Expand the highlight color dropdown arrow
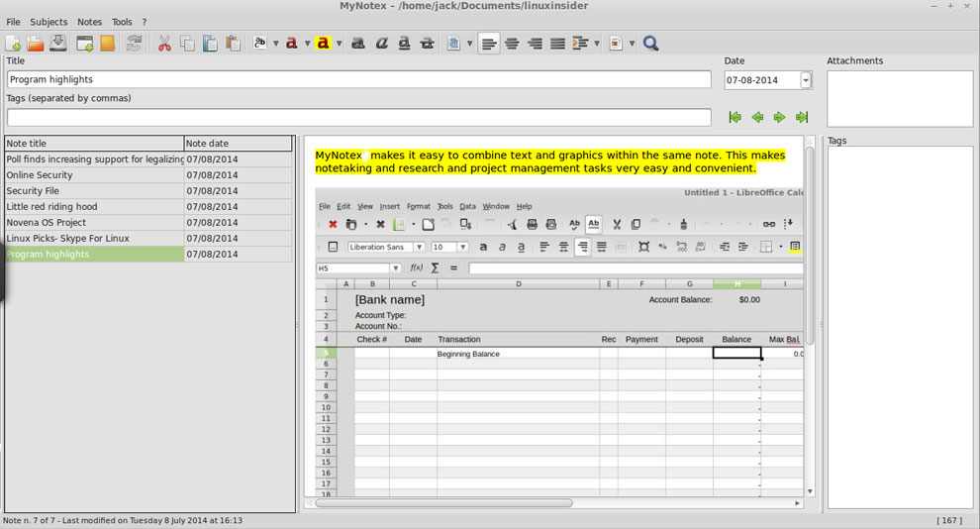Image resolution: width=980 pixels, height=529 pixels. [x=339, y=44]
